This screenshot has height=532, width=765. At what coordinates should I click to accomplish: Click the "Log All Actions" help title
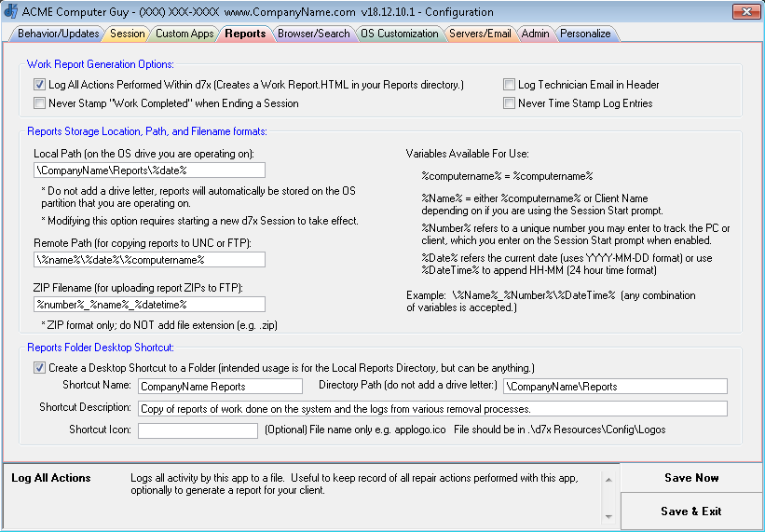click(51, 478)
